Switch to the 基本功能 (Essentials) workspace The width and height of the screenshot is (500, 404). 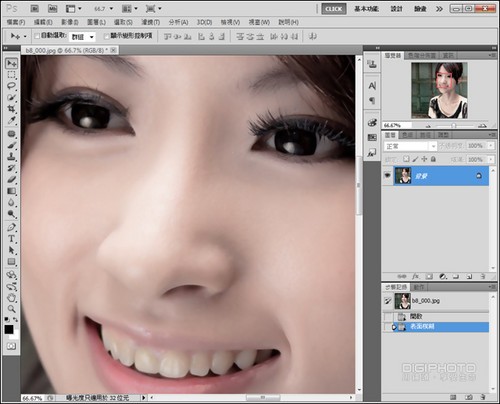point(366,9)
